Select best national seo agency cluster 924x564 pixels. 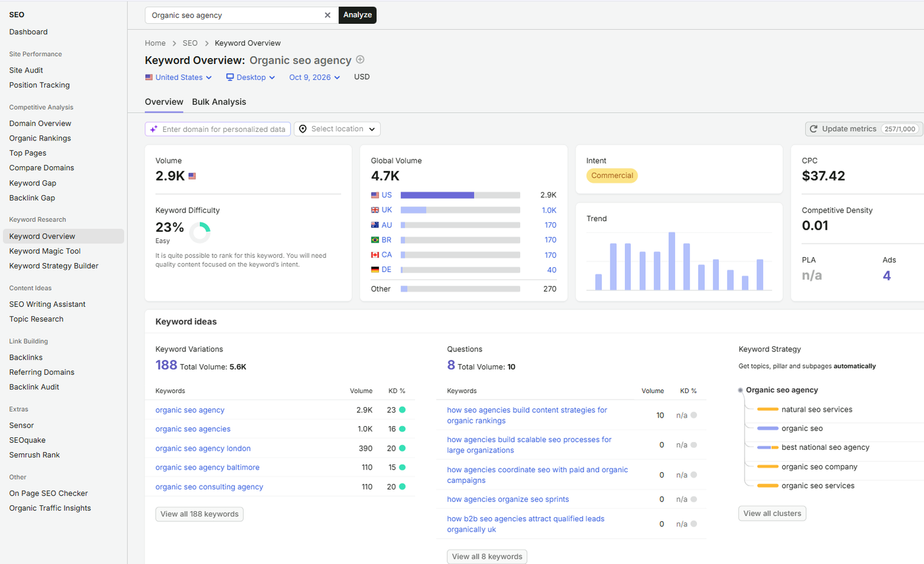[x=825, y=447]
